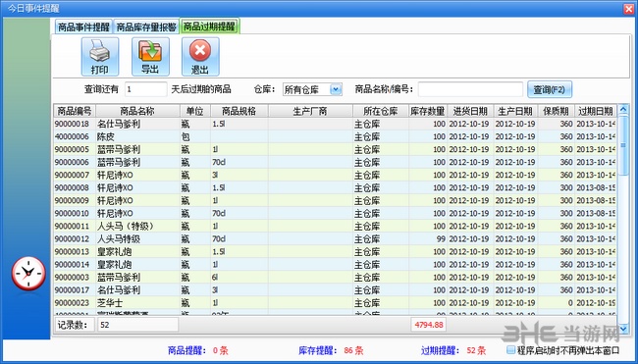Screen dimensions: 638x364
Task: Click the stock quantity 99 cell
Action: [428, 238]
